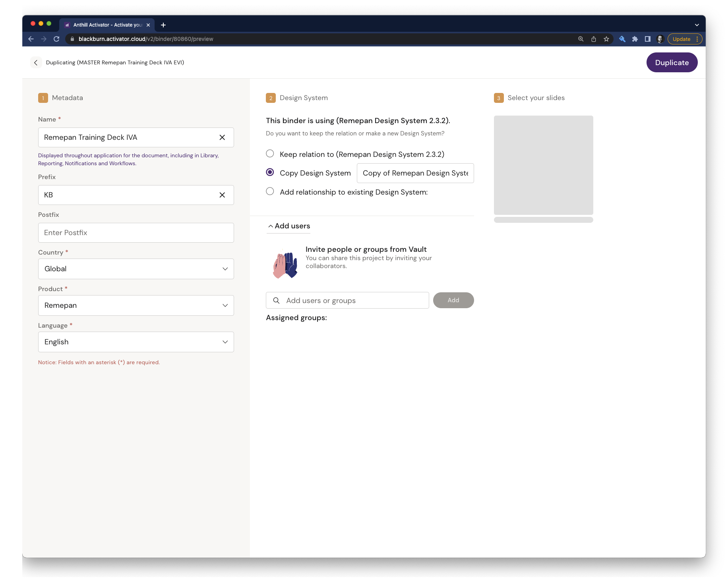
Task: Click the back chevron beside Duplicating title
Action: (x=36, y=63)
